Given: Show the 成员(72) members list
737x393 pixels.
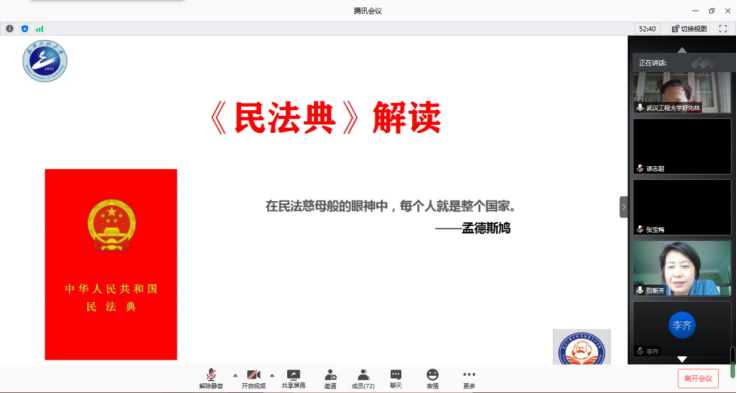Looking at the screenshot, I should (x=363, y=379).
